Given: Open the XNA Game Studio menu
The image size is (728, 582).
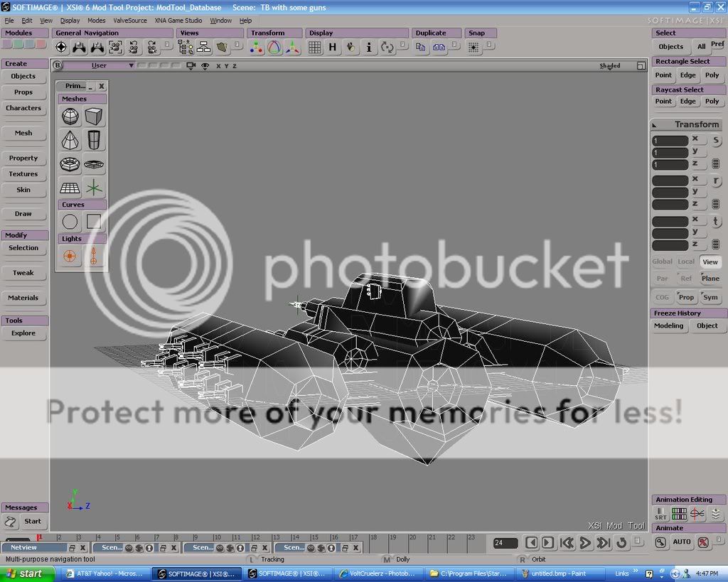Looking at the screenshot, I should (x=178, y=21).
